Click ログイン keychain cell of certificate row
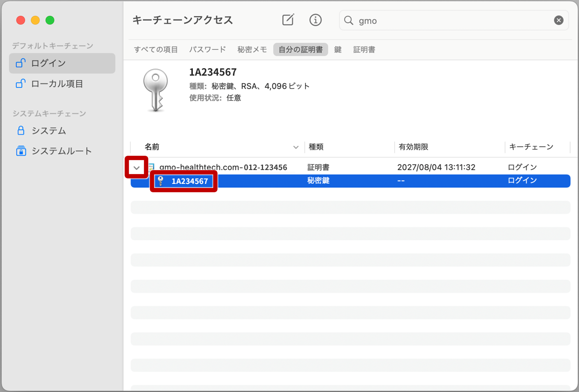 point(522,167)
